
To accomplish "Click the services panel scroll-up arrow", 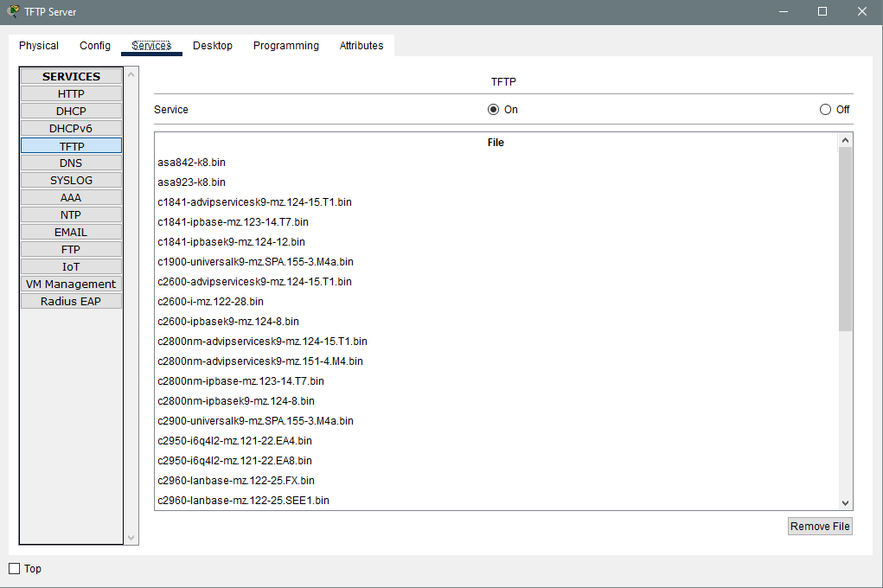I will (x=131, y=73).
